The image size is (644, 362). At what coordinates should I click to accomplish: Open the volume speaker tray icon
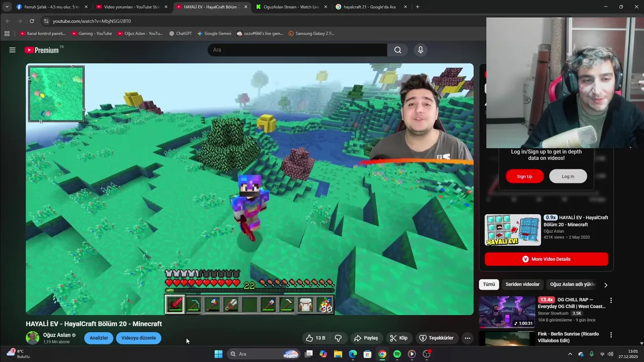pyautogui.click(x=610, y=354)
